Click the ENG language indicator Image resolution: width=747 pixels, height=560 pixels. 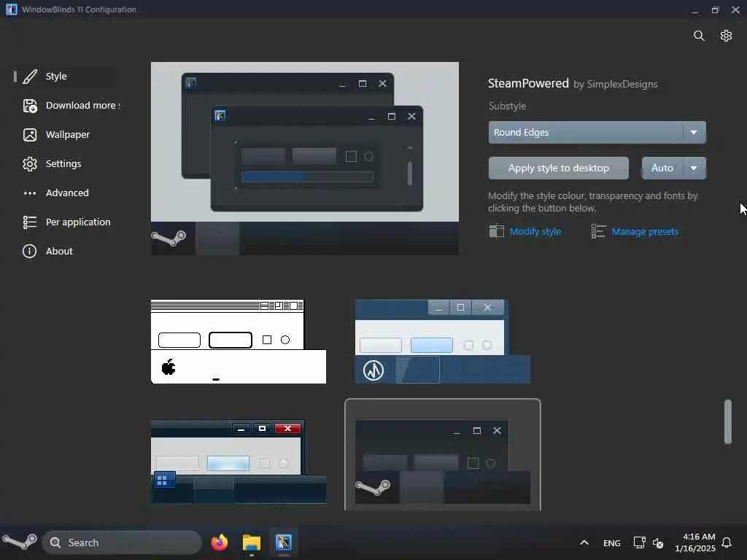612,542
